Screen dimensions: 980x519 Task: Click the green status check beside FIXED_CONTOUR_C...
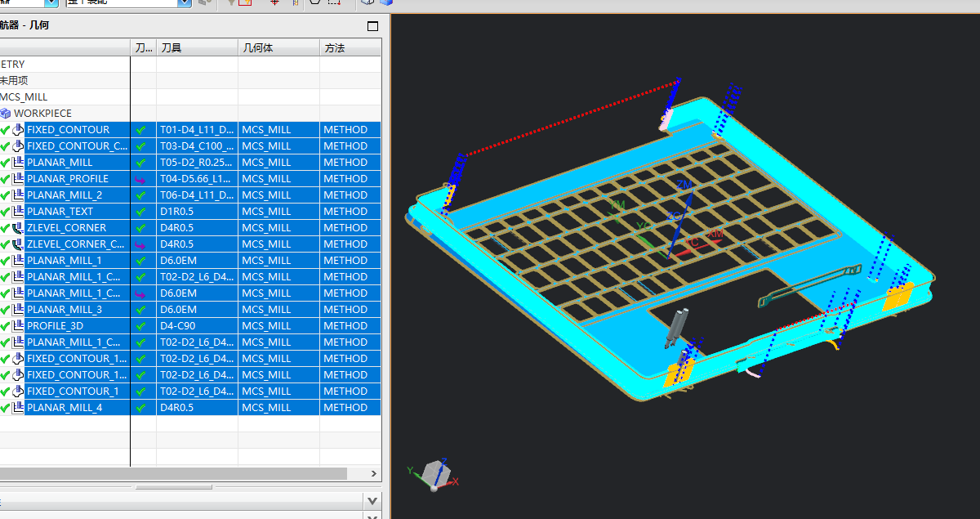click(x=5, y=146)
